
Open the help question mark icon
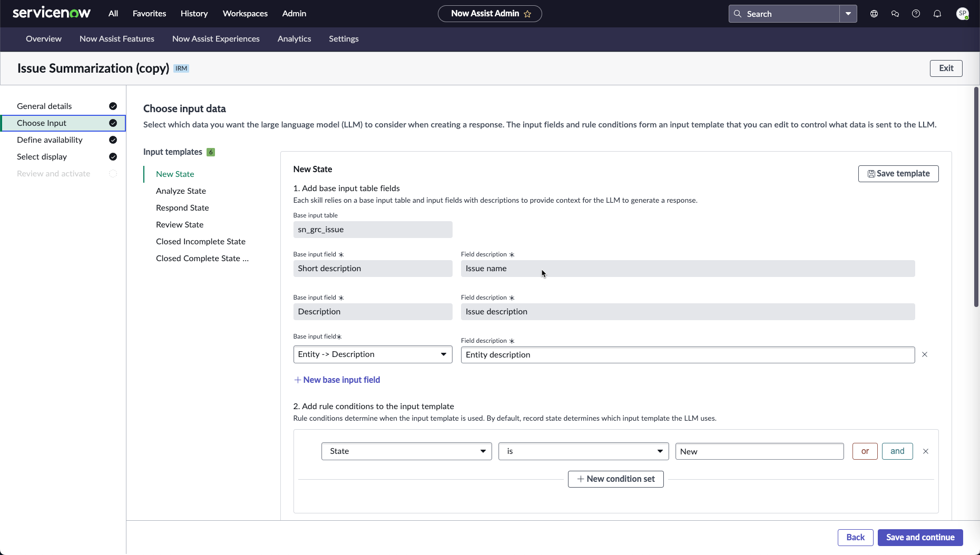click(x=916, y=14)
